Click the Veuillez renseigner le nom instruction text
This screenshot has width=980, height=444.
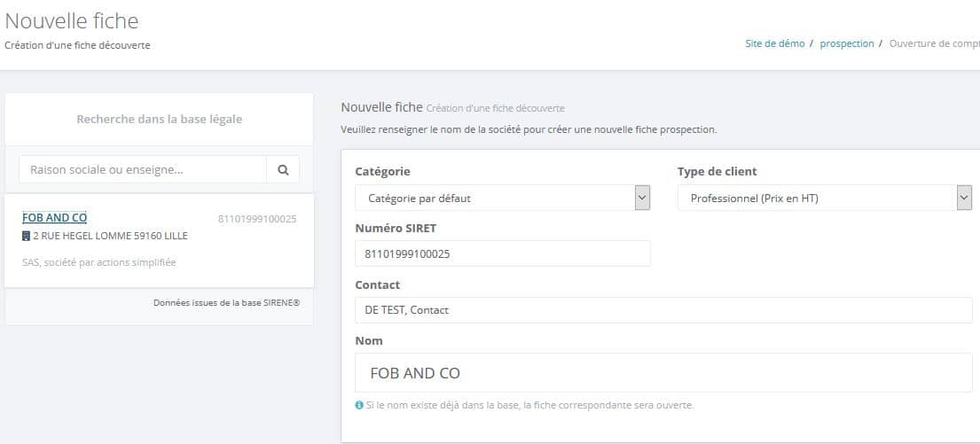[529, 130]
